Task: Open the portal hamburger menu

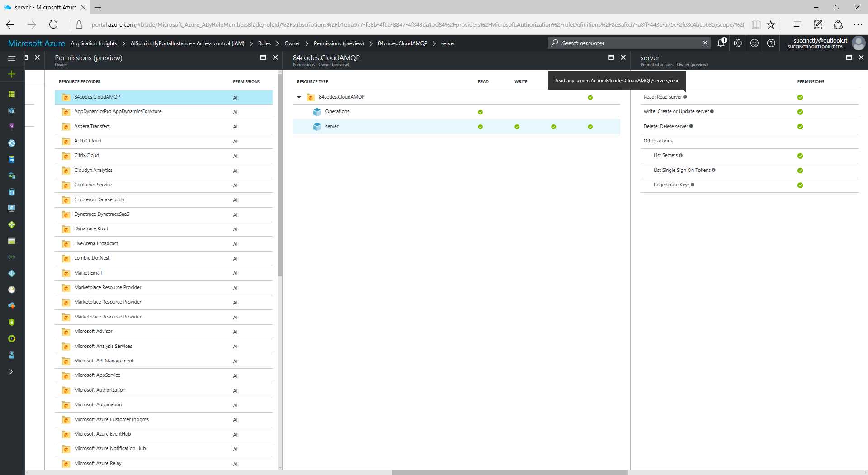Action: (x=12, y=58)
